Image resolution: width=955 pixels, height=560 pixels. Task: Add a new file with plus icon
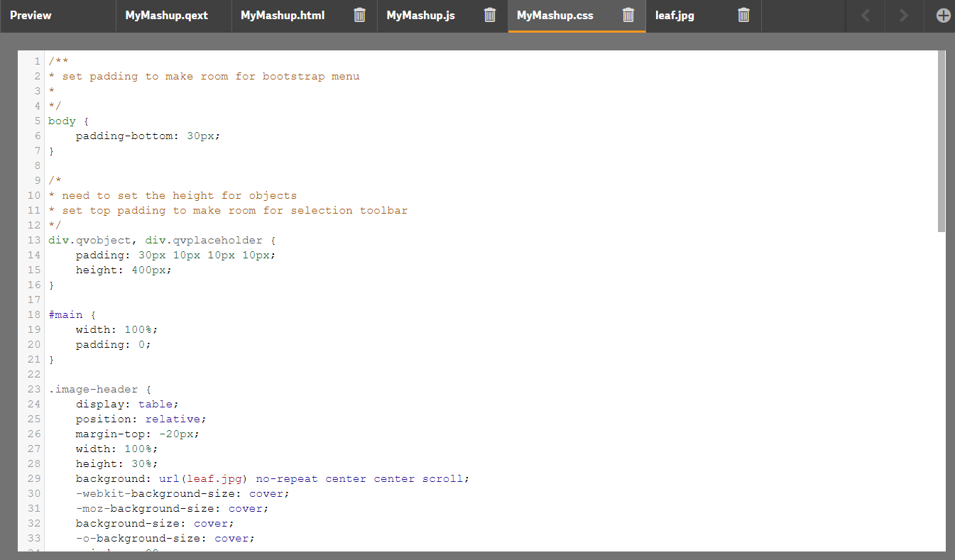(x=943, y=16)
